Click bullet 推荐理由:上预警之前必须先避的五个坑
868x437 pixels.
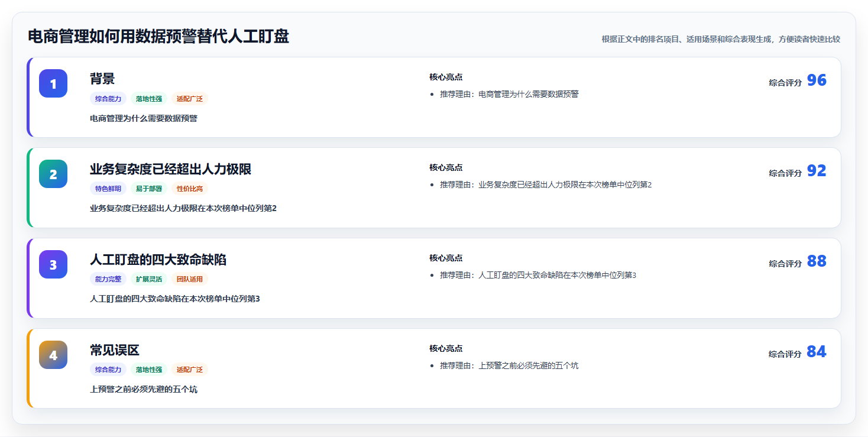click(509, 365)
